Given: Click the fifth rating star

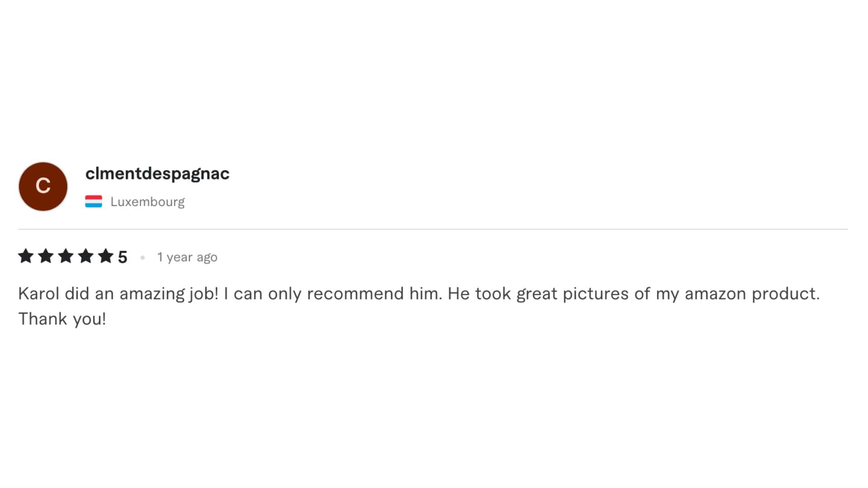Looking at the screenshot, I should coord(105,256).
